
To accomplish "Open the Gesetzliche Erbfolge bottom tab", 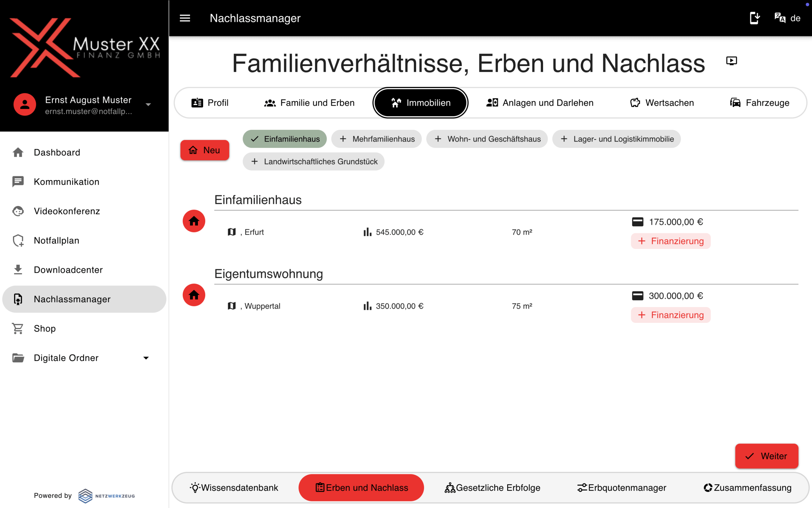I will (x=492, y=487).
